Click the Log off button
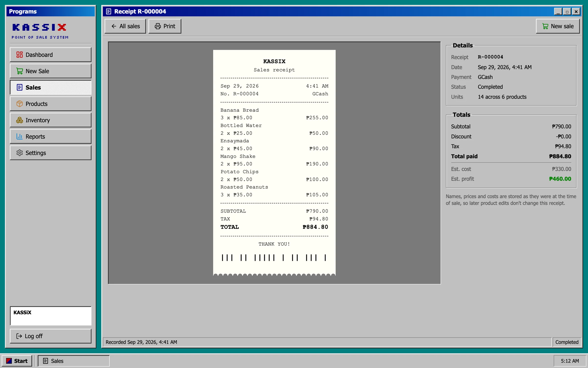 point(50,336)
